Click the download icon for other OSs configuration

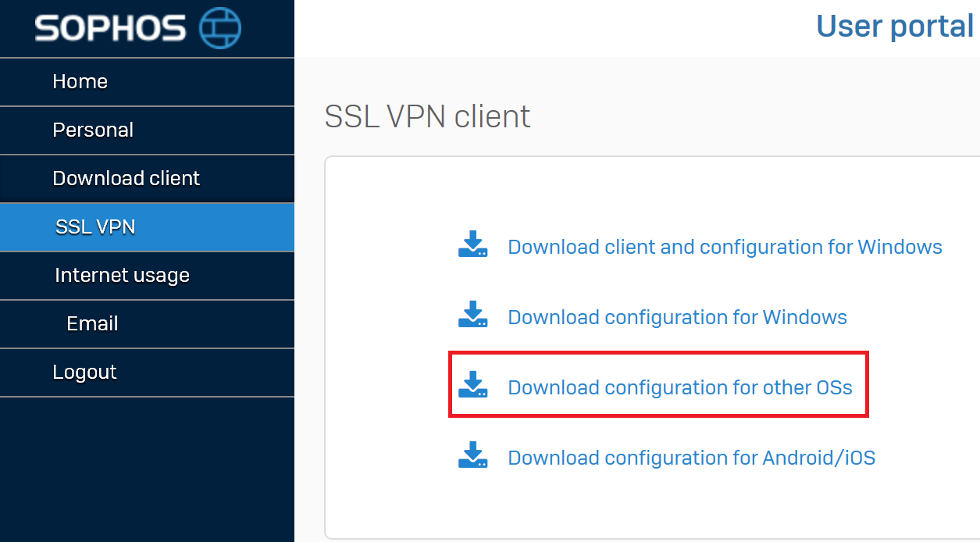472,385
